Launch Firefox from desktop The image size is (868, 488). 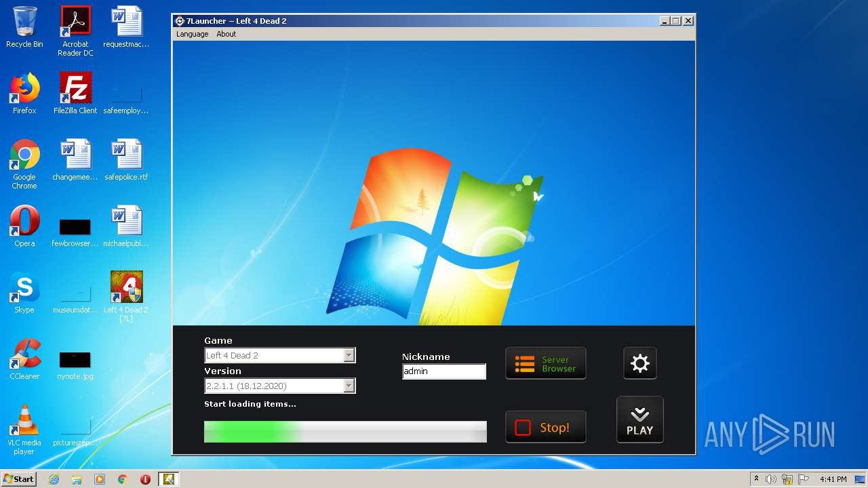[24, 94]
